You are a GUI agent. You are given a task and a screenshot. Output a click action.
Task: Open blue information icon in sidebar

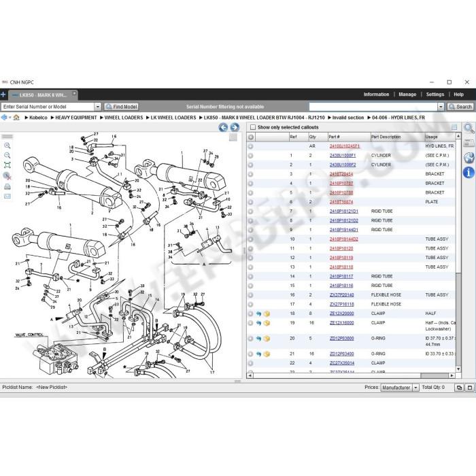(x=469, y=173)
